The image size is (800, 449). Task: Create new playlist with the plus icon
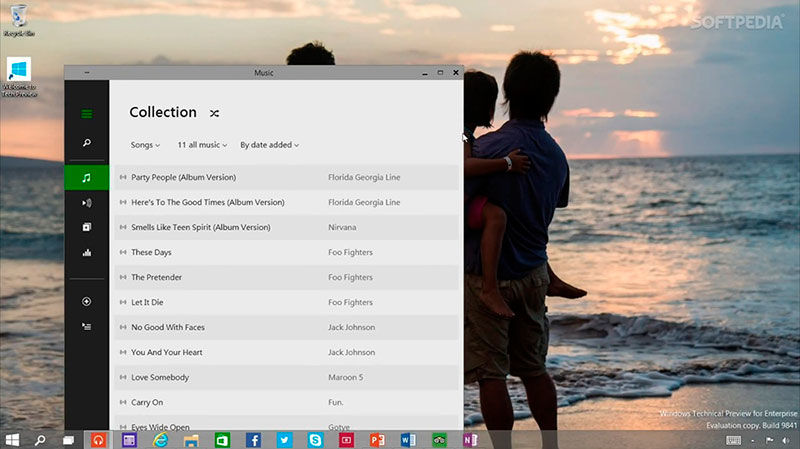pos(86,301)
